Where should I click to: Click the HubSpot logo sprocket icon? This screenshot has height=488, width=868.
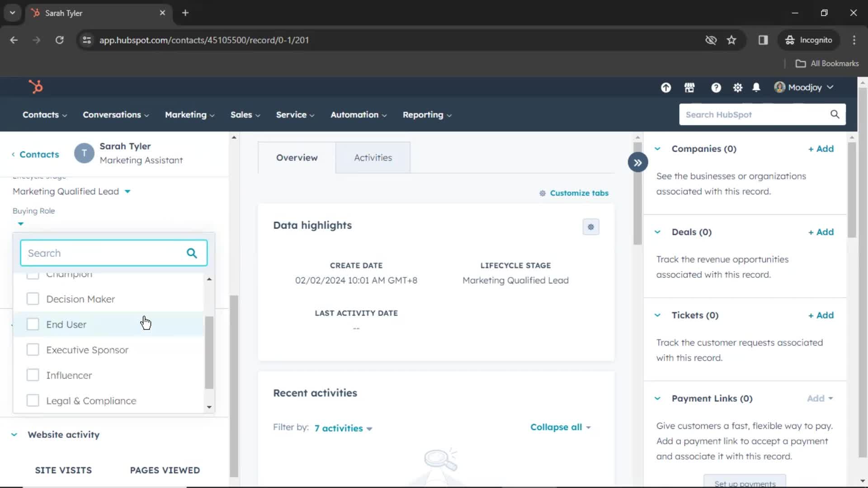[x=34, y=88]
